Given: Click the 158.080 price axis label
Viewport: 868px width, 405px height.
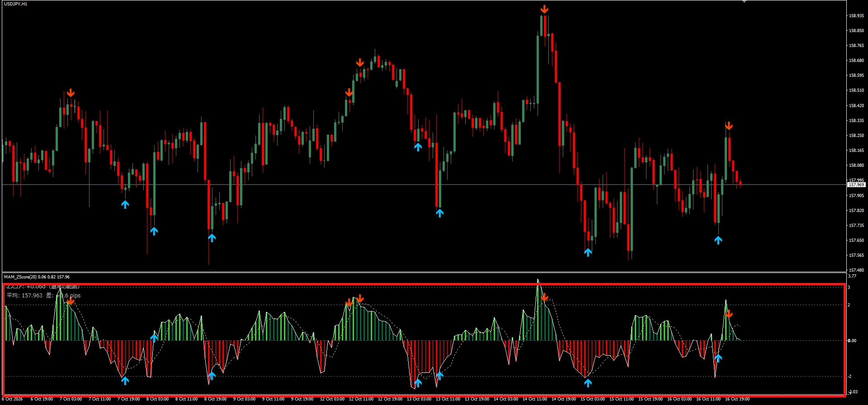Looking at the screenshot, I should coord(857,165).
